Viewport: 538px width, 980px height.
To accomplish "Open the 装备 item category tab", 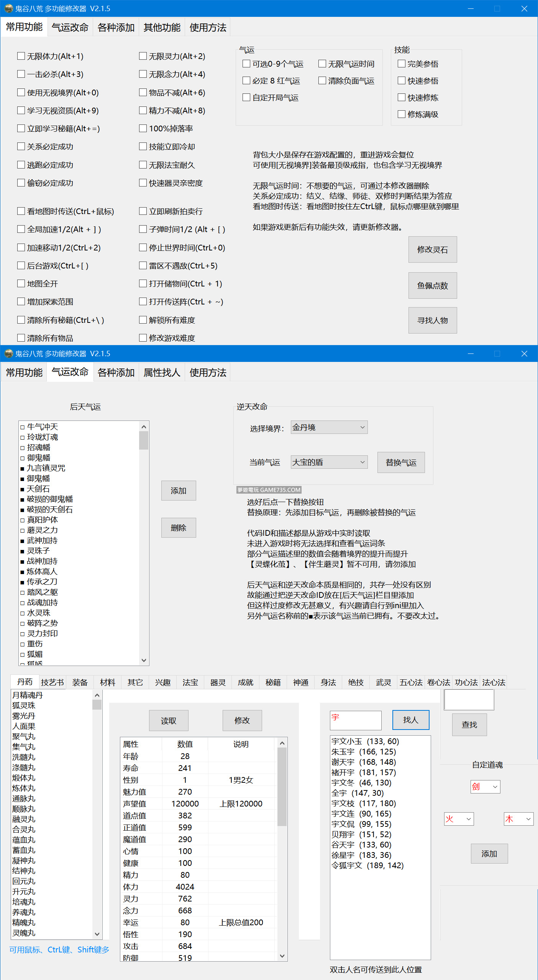I will point(80,682).
